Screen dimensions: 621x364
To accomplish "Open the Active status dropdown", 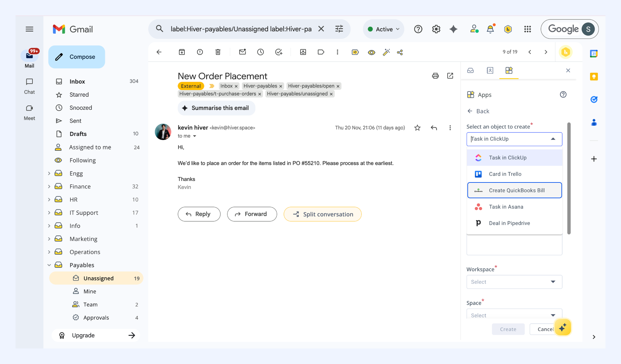I will (x=384, y=29).
